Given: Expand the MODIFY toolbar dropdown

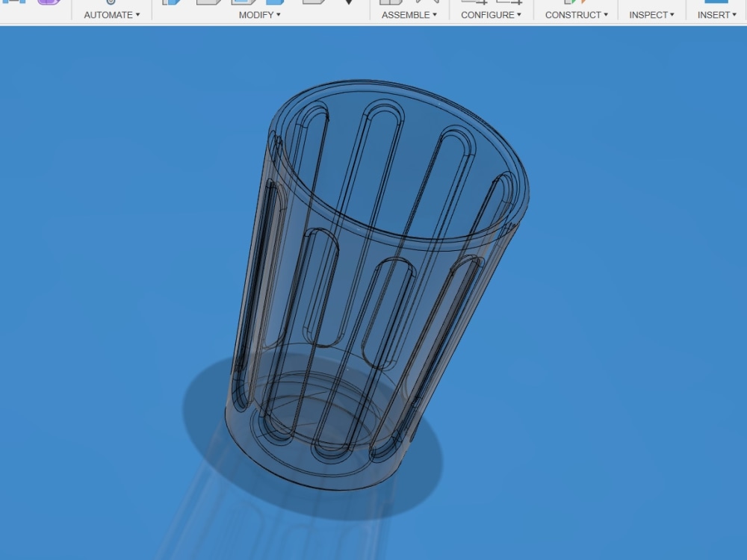Looking at the screenshot, I should pyautogui.click(x=260, y=15).
